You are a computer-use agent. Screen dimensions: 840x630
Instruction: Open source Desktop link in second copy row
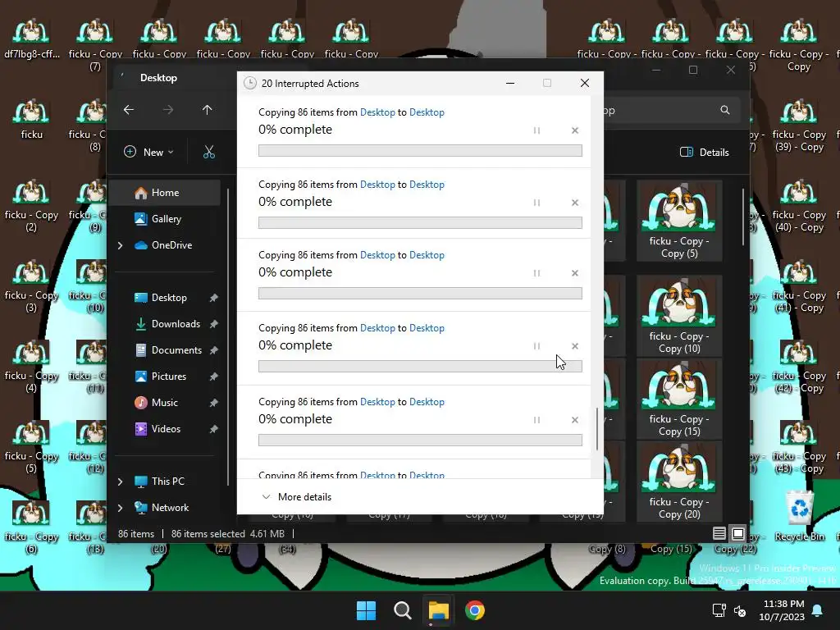[377, 185]
